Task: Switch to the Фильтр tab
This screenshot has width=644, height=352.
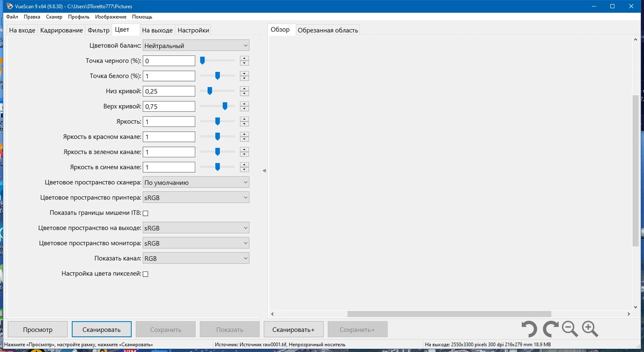Action: click(x=98, y=30)
